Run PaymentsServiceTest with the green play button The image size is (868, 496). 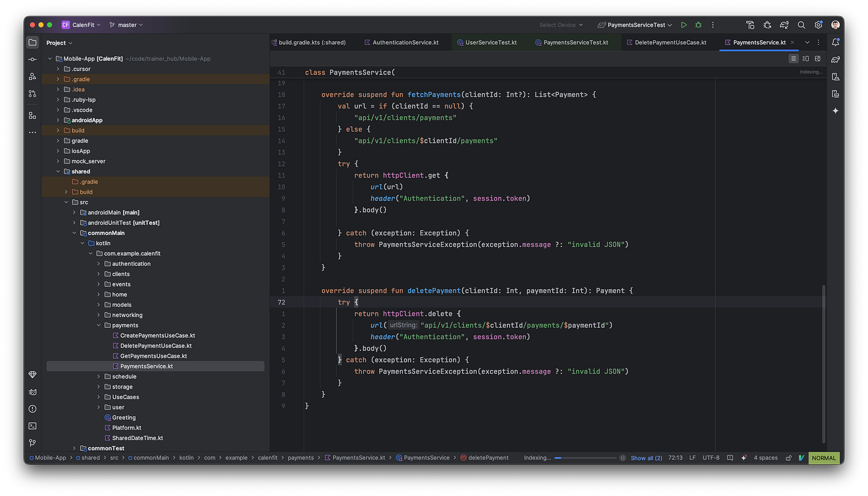click(684, 25)
